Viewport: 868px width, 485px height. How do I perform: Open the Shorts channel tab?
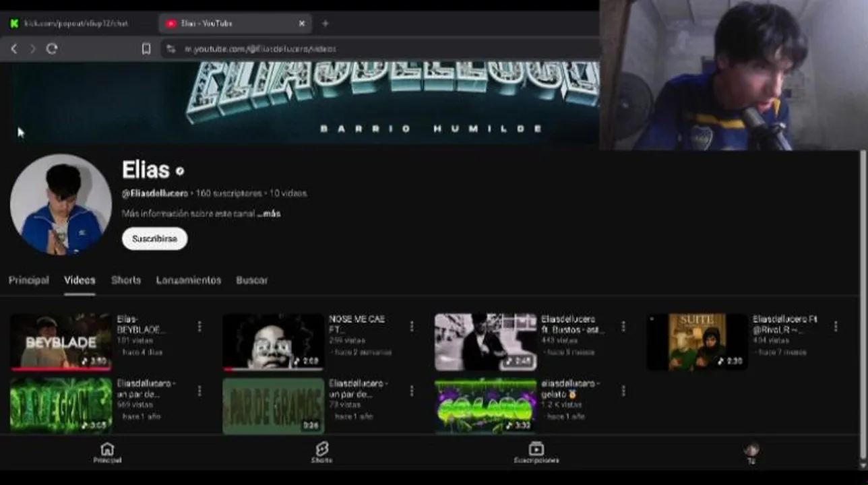point(126,280)
